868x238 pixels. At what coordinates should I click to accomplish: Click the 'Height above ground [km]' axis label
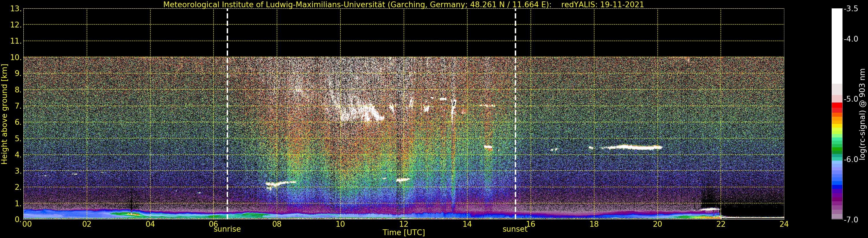tap(4, 114)
